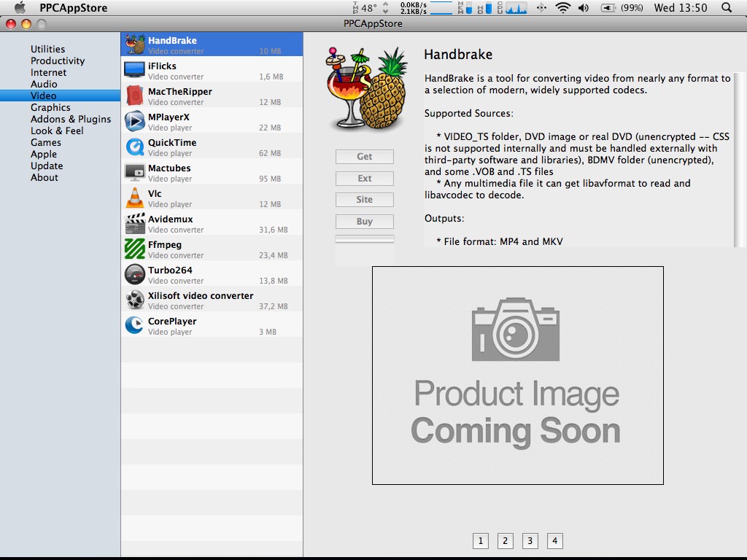Click the Wed 13:50 clock

point(681,7)
